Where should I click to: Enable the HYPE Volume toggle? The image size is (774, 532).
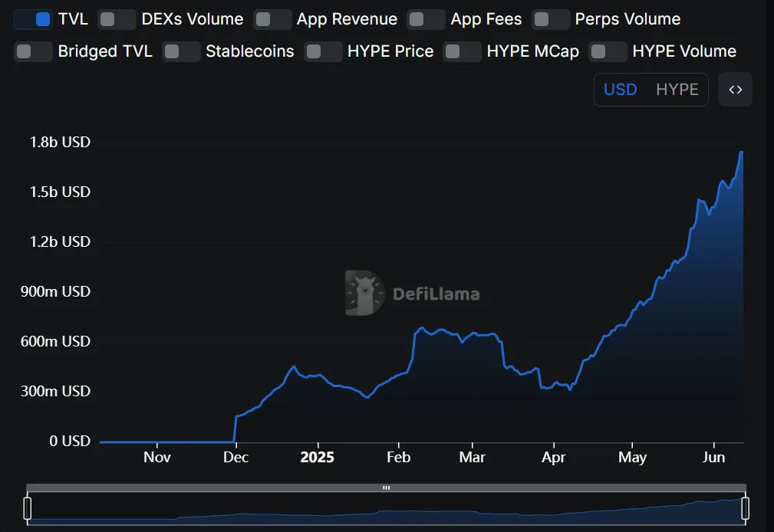(608, 51)
